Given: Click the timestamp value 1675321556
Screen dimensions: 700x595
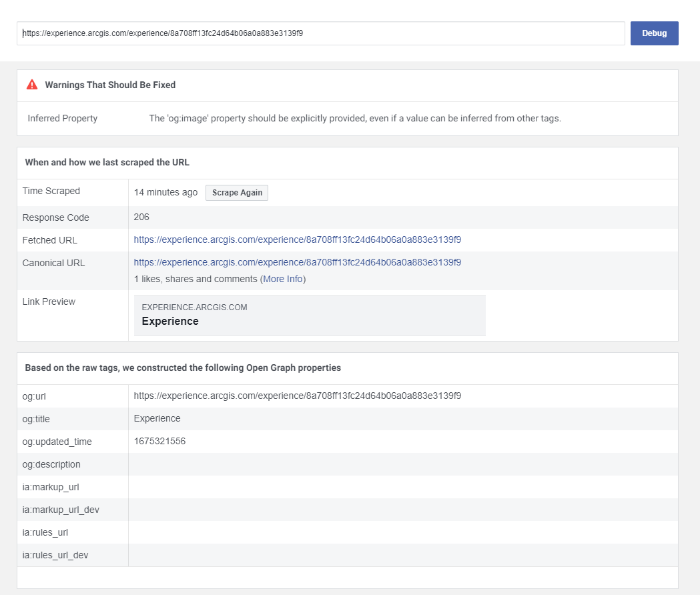Looking at the screenshot, I should [x=160, y=441].
